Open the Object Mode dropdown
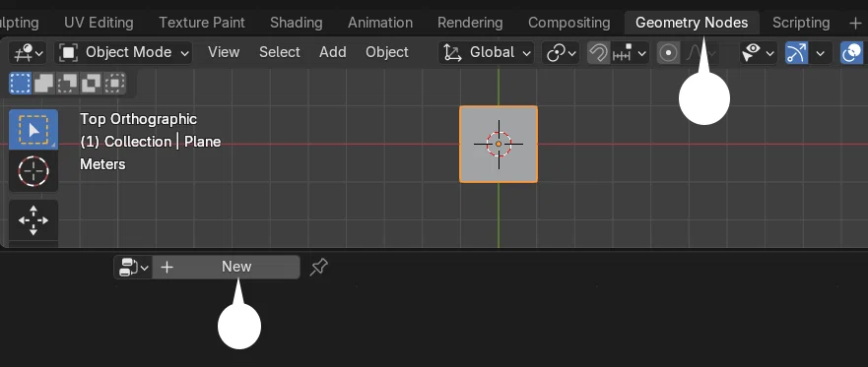Screen dimensions: 868x367 123,52
